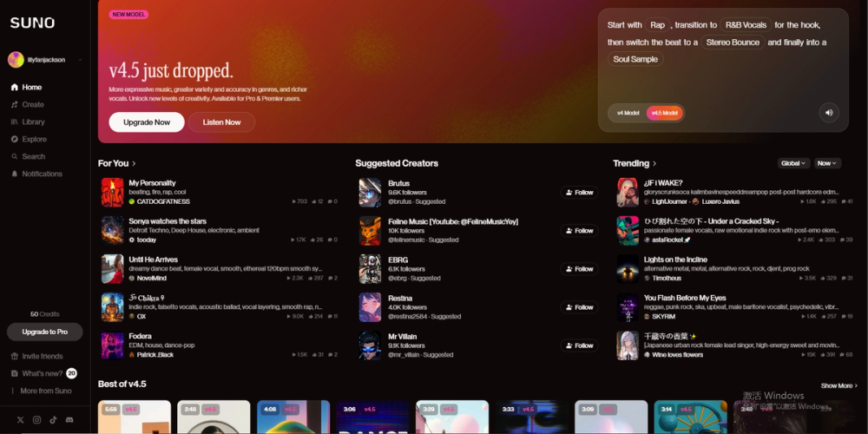
Task: Open the Now time-range dropdown
Action: point(827,163)
